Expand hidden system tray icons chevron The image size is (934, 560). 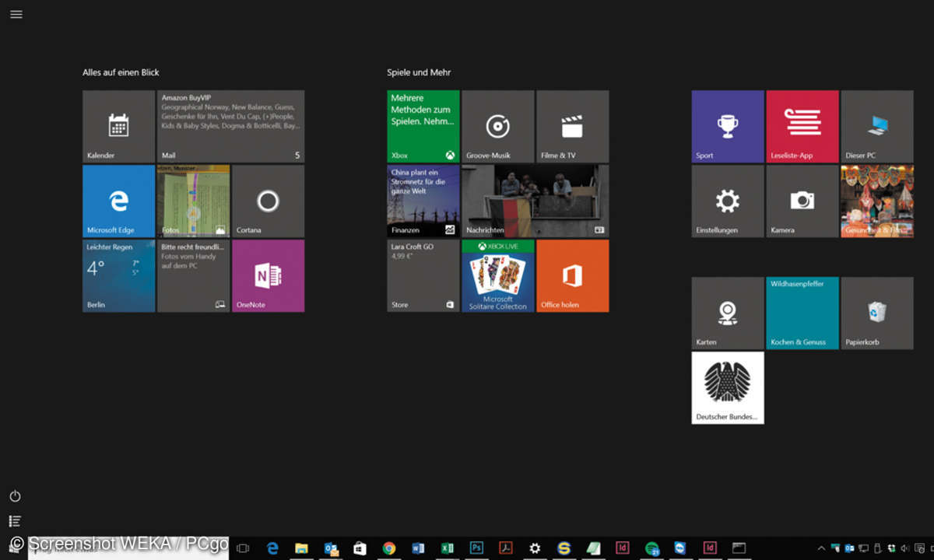821,548
